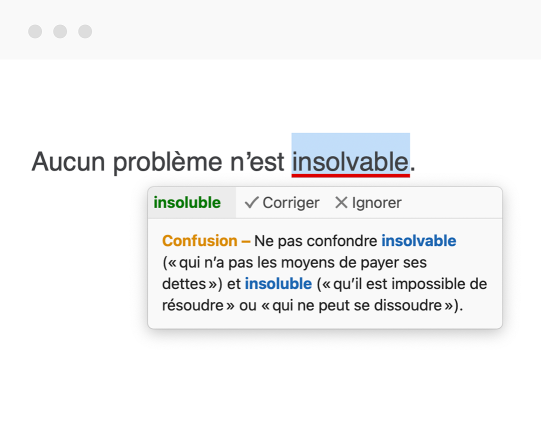The height and width of the screenshot is (433, 541).
Task: Click the highlighted word insolvable
Action: (x=351, y=161)
